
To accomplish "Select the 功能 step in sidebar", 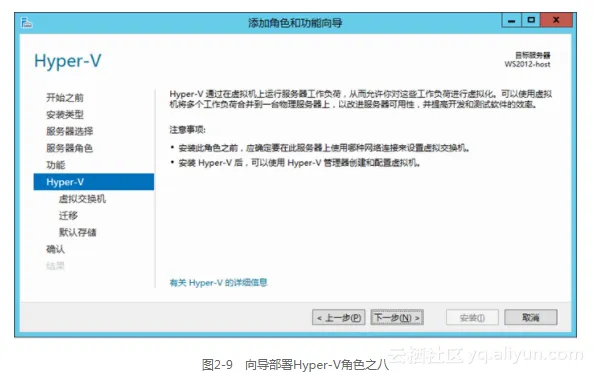I will (56, 165).
